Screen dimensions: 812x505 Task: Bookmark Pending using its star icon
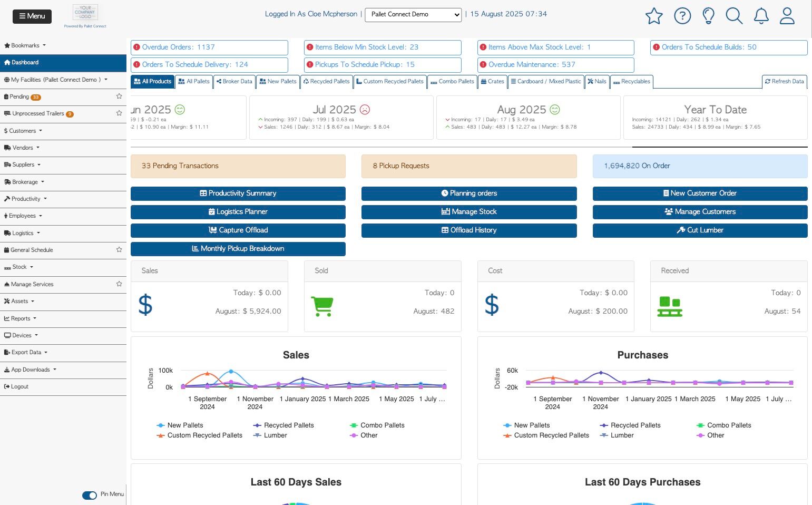click(119, 96)
